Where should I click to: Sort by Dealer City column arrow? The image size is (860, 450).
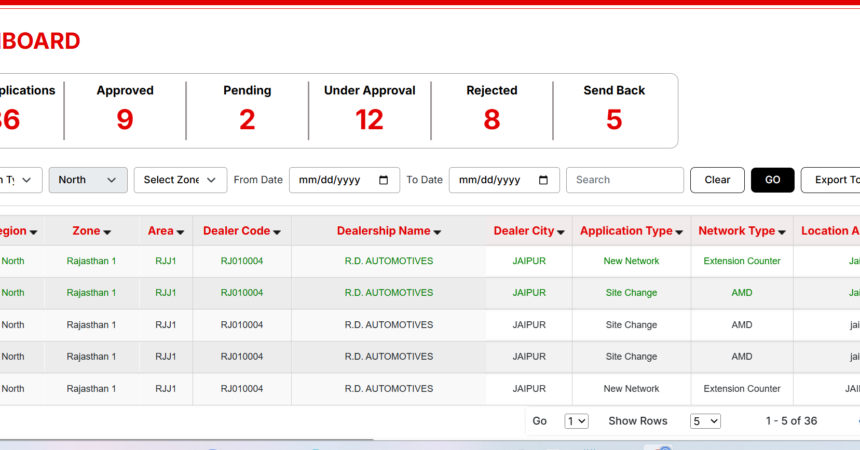coord(561,232)
